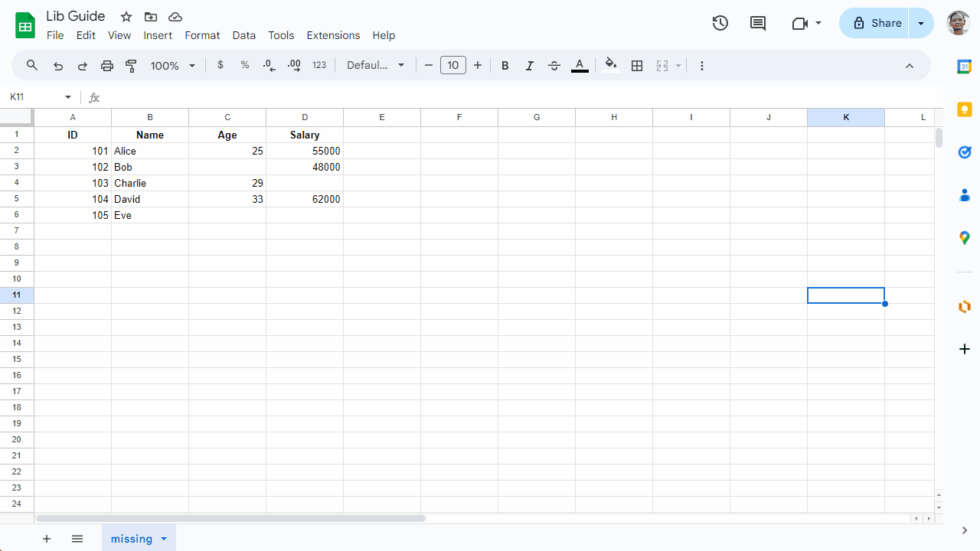The image size is (980, 551).
Task: Open the Name Box dropdown arrow
Action: [68, 97]
